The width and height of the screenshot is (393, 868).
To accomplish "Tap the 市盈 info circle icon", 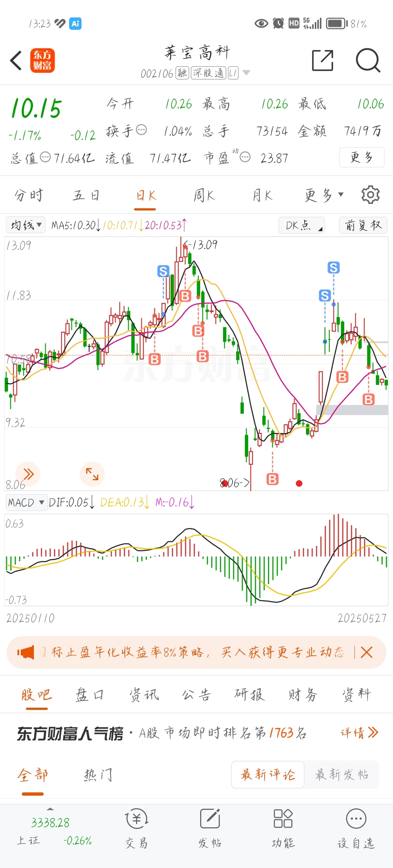I will tap(245, 157).
